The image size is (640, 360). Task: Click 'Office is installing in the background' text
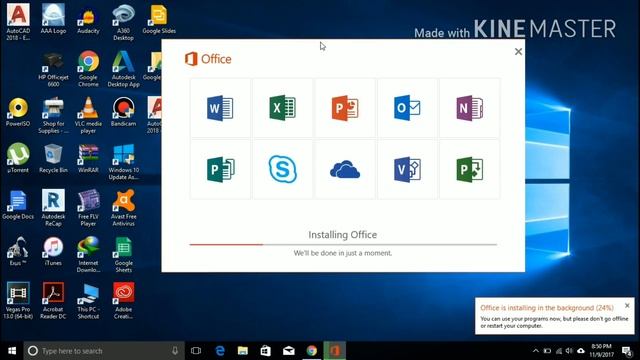pos(547,308)
